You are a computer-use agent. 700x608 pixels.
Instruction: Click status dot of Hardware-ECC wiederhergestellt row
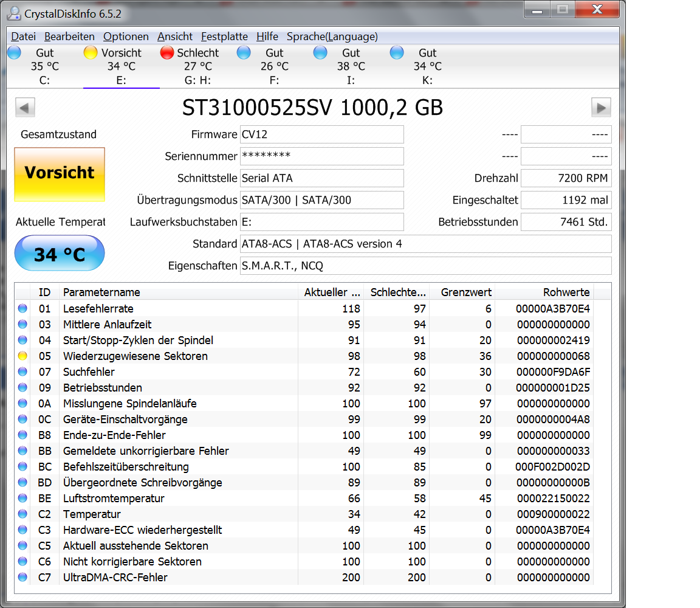[22, 530]
